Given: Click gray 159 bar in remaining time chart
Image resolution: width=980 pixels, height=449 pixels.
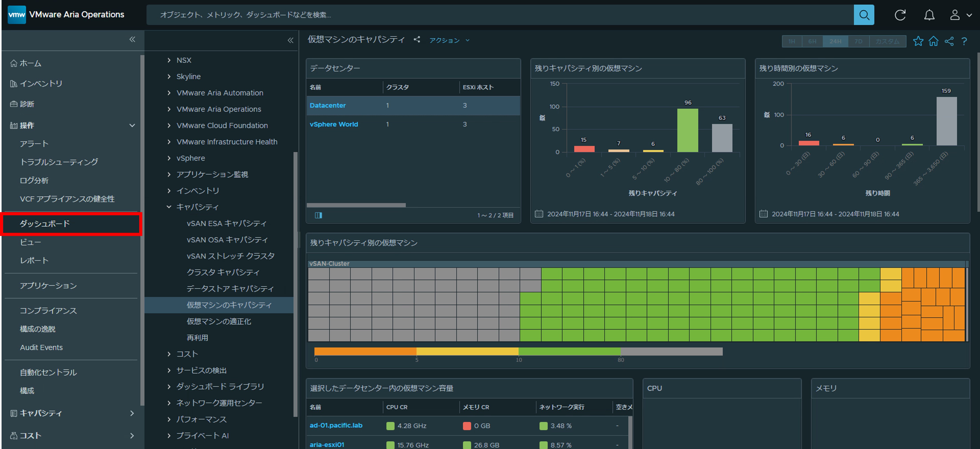Looking at the screenshot, I should tap(946, 121).
